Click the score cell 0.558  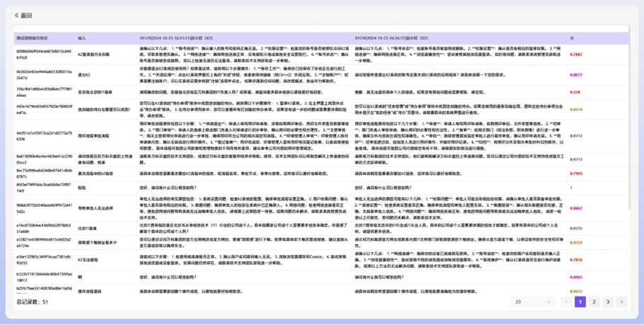575,92
